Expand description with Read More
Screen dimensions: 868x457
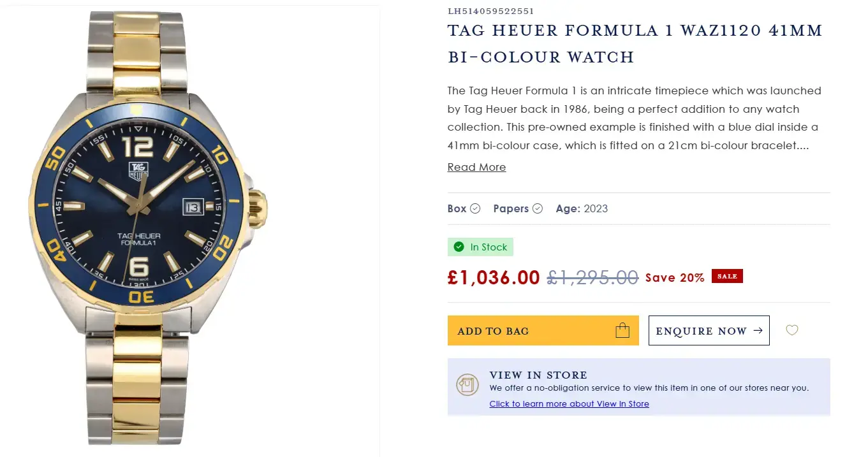476,167
